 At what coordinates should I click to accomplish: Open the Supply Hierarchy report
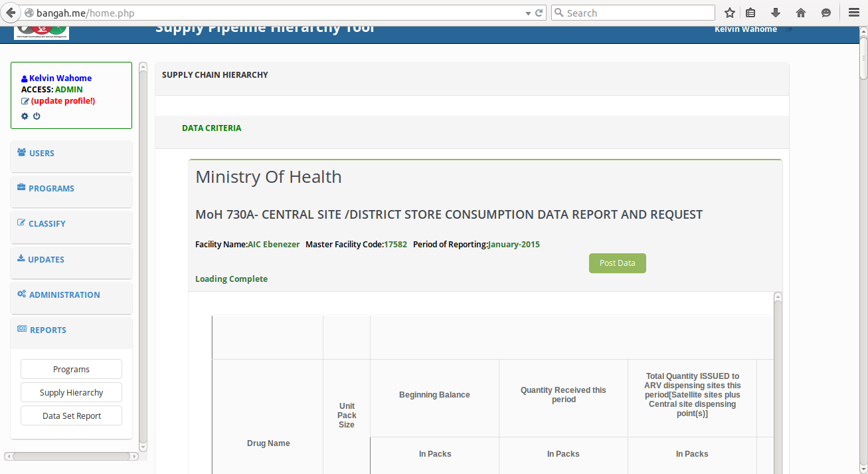pyautogui.click(x=71, y=392)
